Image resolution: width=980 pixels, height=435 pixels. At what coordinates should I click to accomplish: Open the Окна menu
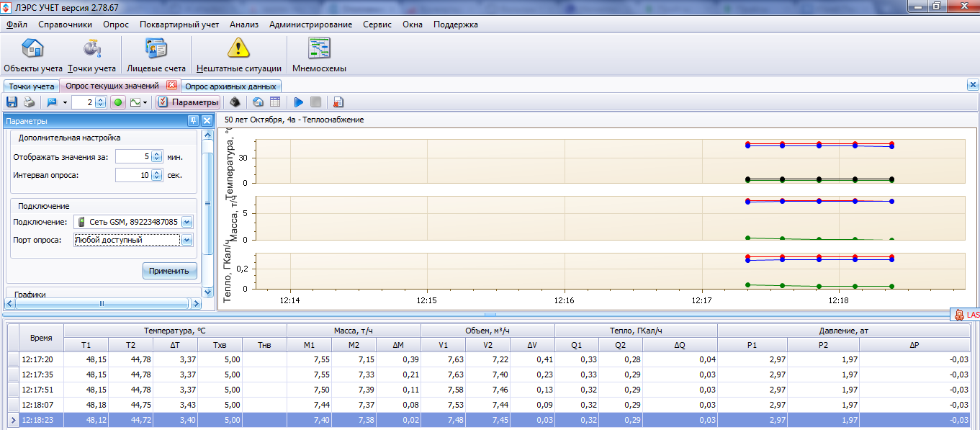pyautogui.click(x=413, y=24)
